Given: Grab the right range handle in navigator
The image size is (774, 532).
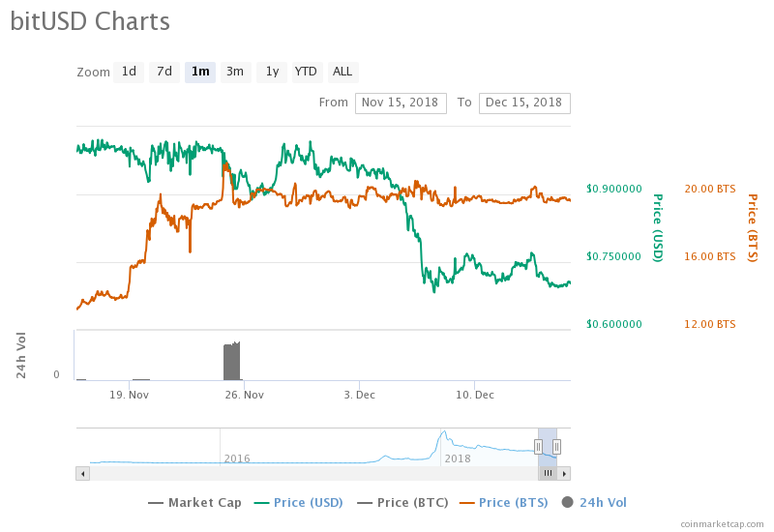Looking at the screenshot, I should 557,446.
